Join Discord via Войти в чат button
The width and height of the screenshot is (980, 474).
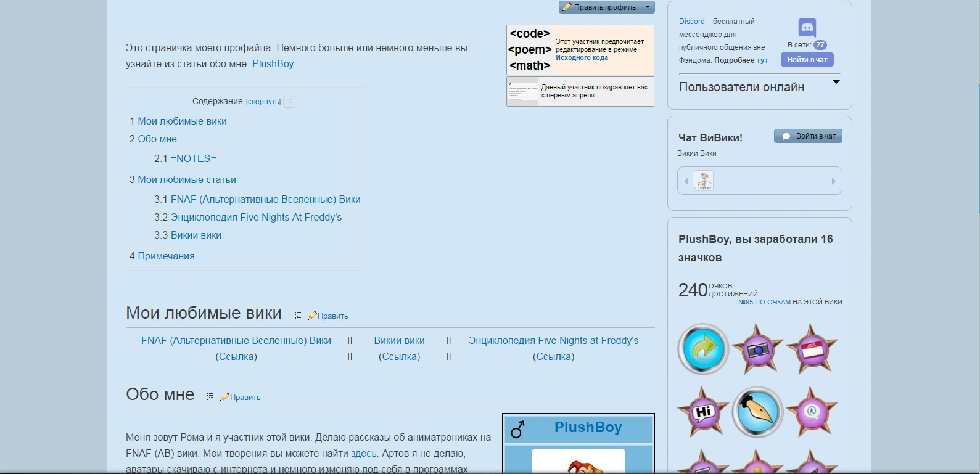(807, 60)
